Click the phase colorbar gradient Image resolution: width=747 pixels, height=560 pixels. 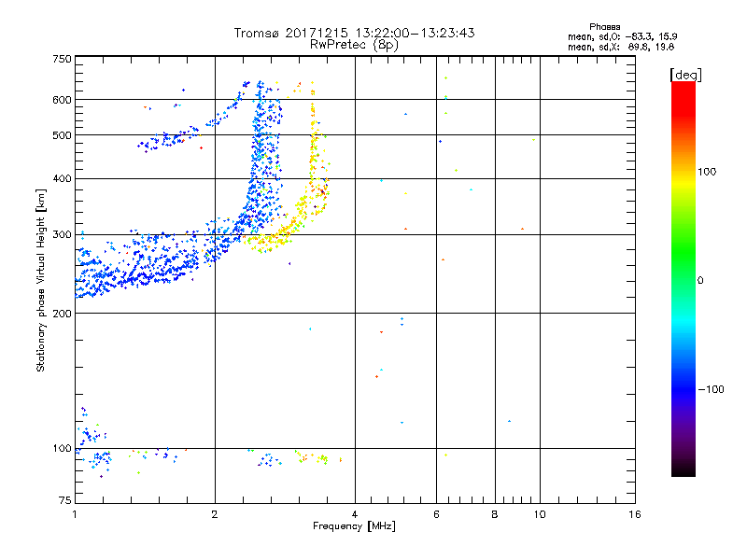[x=684, y=278]
